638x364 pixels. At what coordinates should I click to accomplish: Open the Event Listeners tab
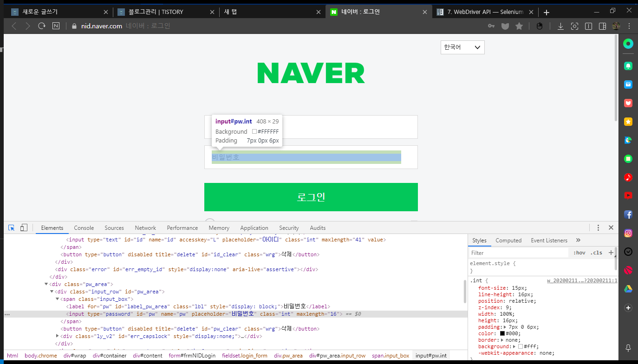coord(549,240)
